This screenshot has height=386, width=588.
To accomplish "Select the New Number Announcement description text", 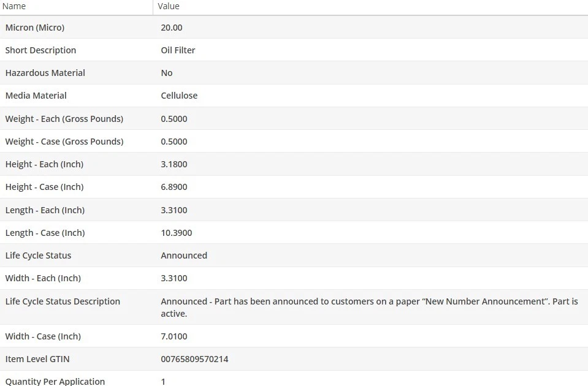I will (369, 308).
